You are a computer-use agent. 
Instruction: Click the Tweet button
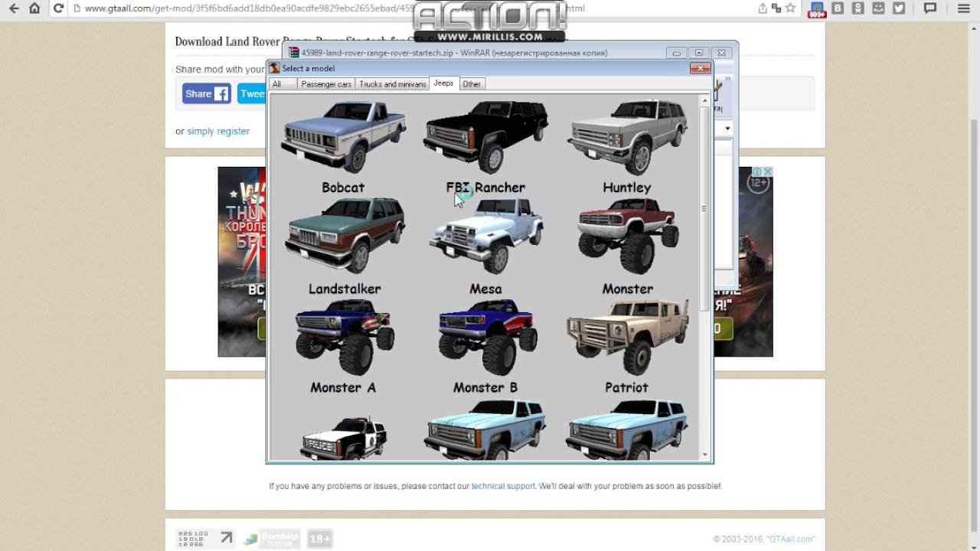click(252, 93)
